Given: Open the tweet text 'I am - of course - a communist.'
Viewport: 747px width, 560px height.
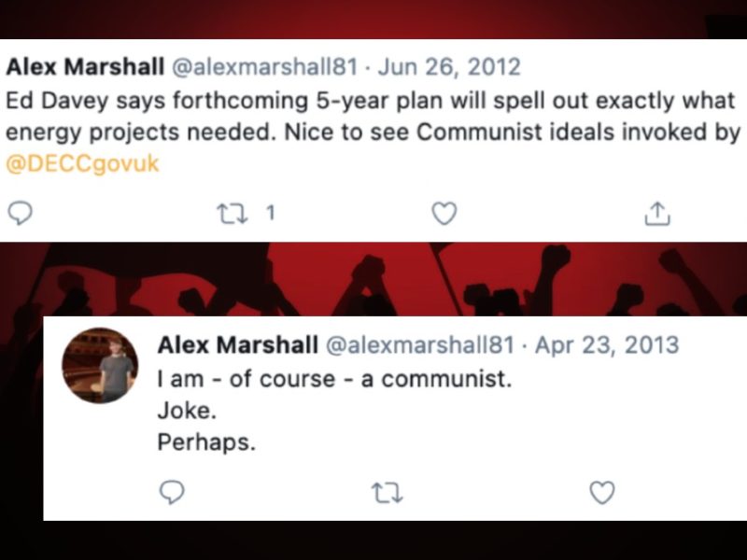Looking at the screenshot, I should pyautogui.click(x=333, y=381).
